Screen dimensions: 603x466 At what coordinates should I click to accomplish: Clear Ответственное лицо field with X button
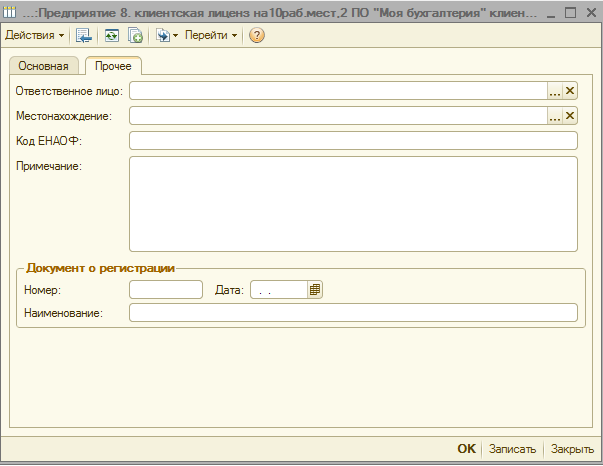pos(570,91)
